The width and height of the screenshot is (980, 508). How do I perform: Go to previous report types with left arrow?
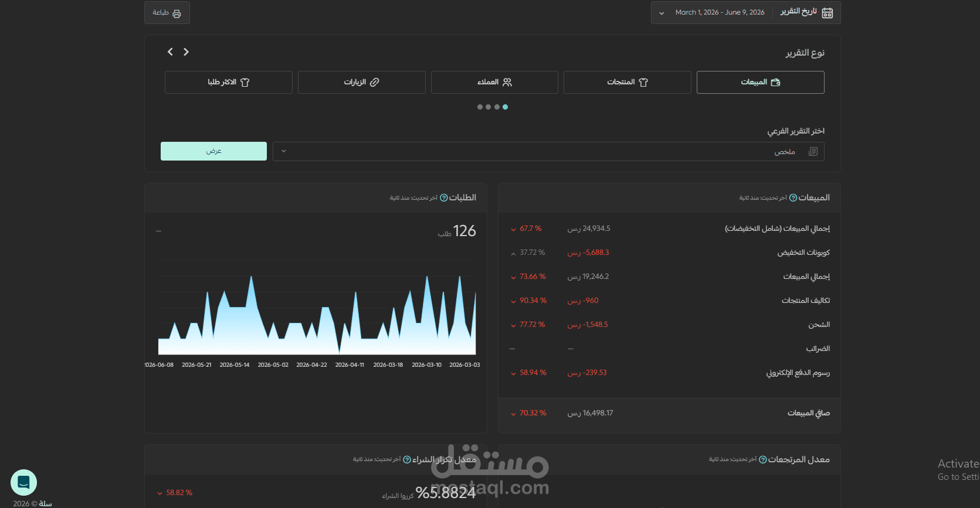click(x=170, y=52)
